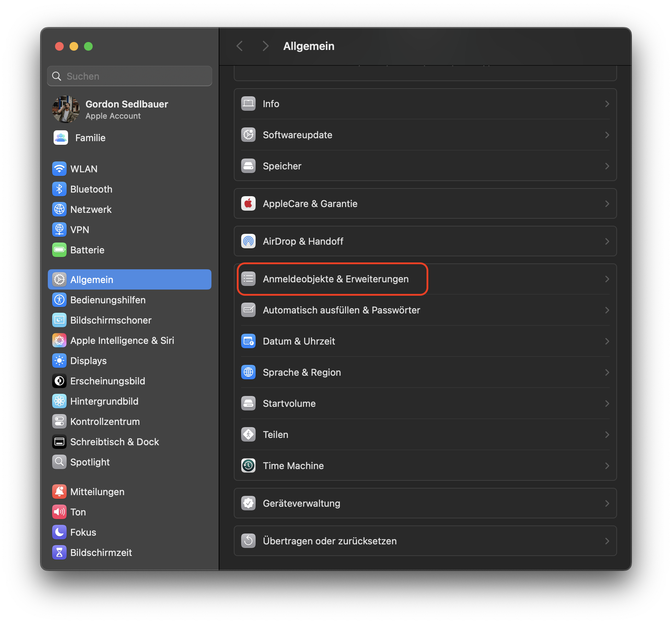Select the Bluetooth icon
Screen dimensions: 672x624
point(59,189)
